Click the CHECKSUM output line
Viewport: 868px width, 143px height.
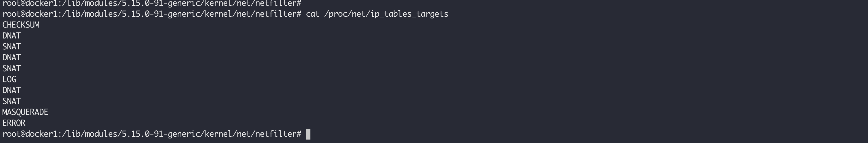[21, 25]
